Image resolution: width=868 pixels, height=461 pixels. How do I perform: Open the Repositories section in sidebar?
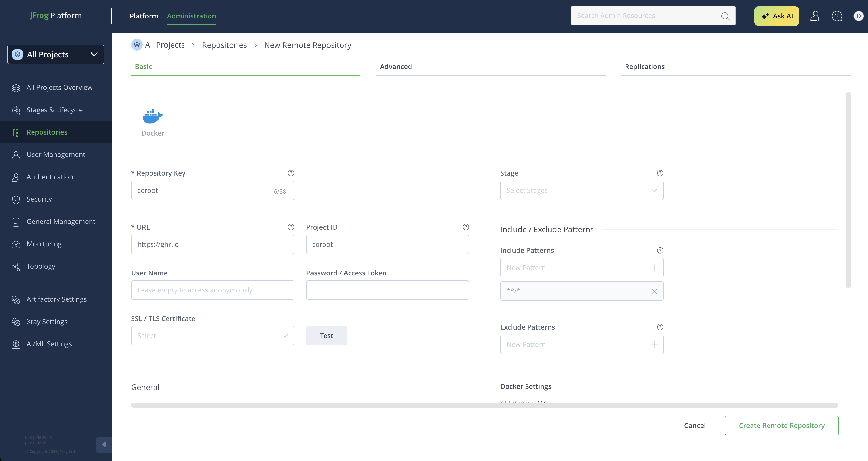tap(47, 132)
